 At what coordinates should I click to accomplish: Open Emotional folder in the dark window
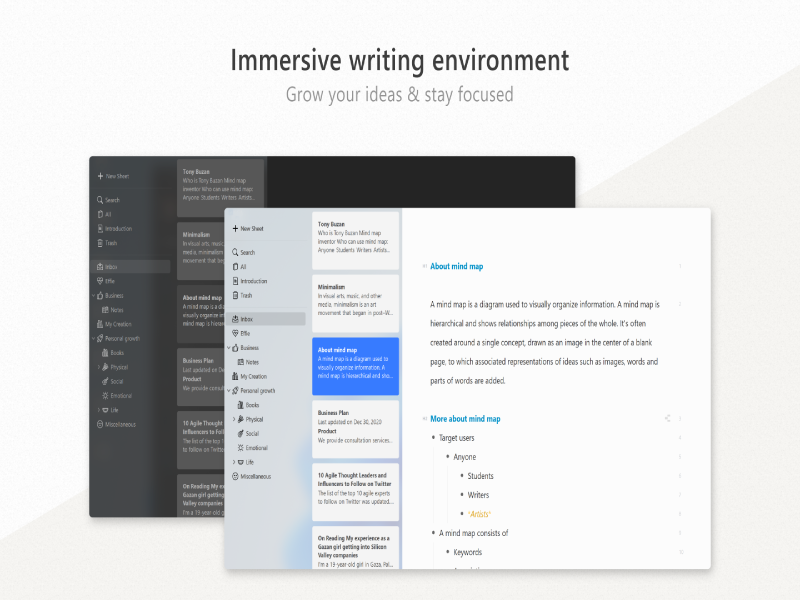tap(117, 395)
